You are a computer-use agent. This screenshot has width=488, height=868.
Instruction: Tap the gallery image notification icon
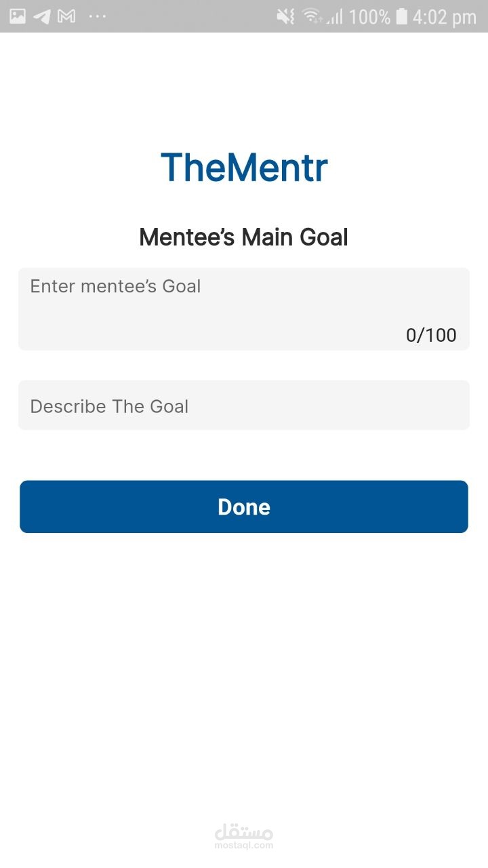[18, 16]
